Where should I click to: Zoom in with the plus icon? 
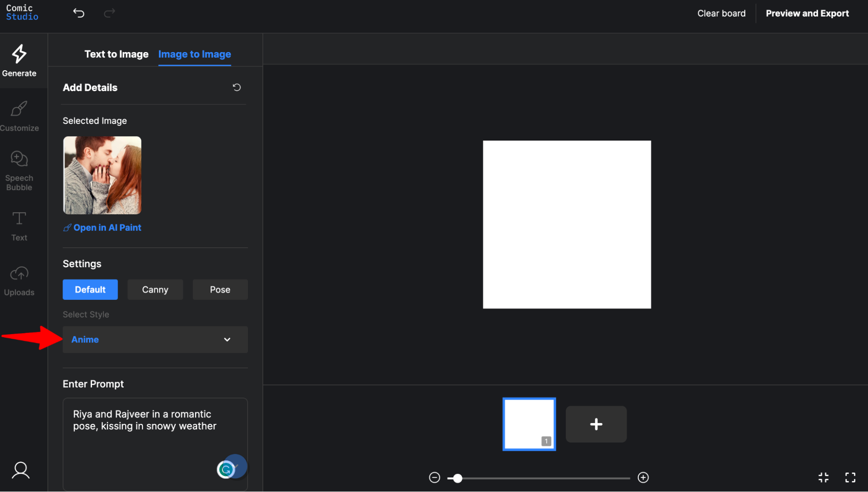(643, 478)
